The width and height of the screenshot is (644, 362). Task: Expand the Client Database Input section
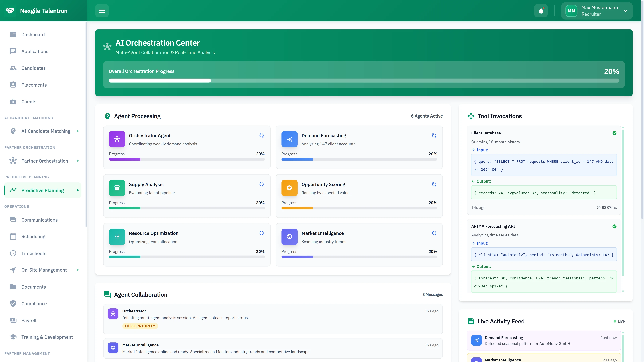pyautogui.click(x=482, y=150)
